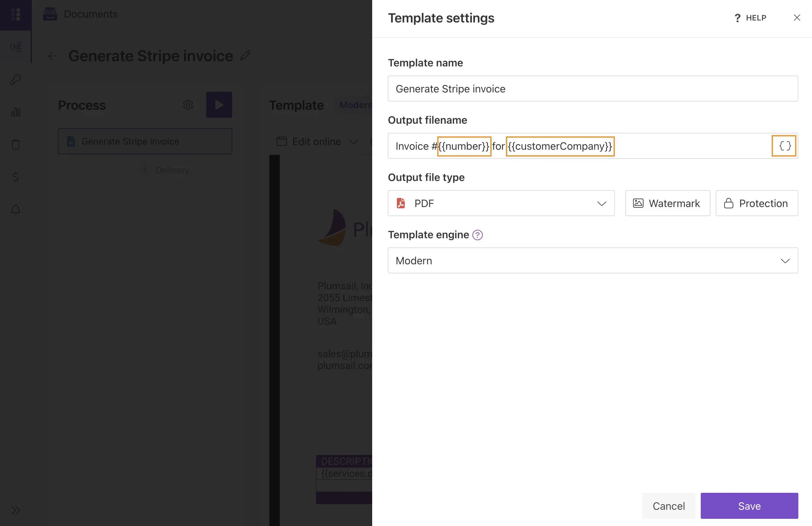Open the Edit online dropdown
The height and width of the screenshot is (526, 812).
[317, 141]
